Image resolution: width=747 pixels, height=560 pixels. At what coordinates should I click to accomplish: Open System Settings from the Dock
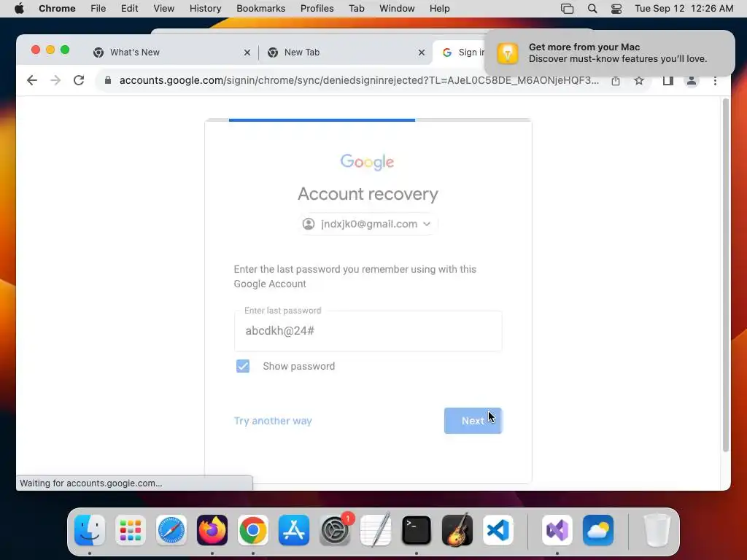click(335, 530)
